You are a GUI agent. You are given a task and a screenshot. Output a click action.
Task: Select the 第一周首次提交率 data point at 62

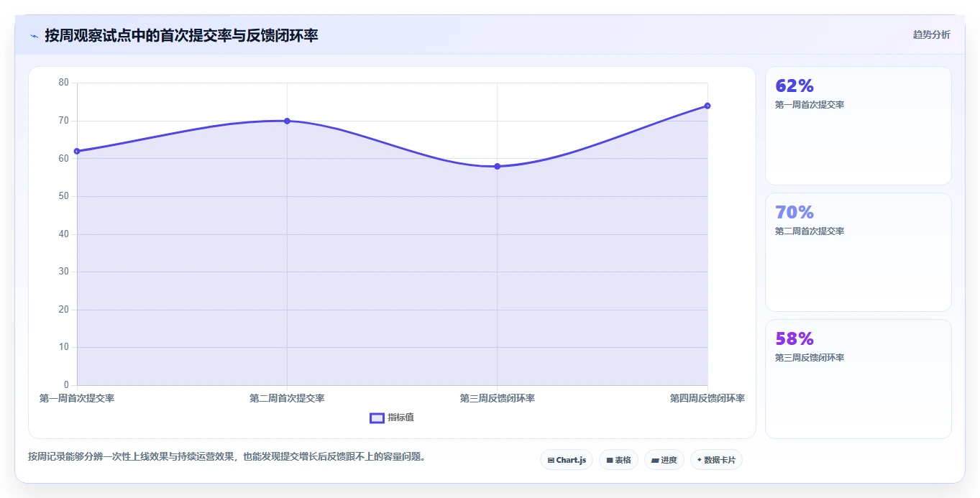pos(77,151)
